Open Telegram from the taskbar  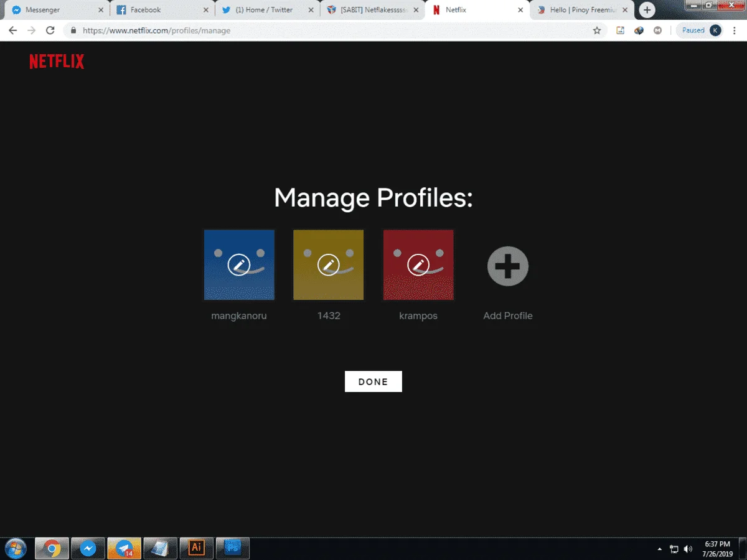click(x=124, y=548)
